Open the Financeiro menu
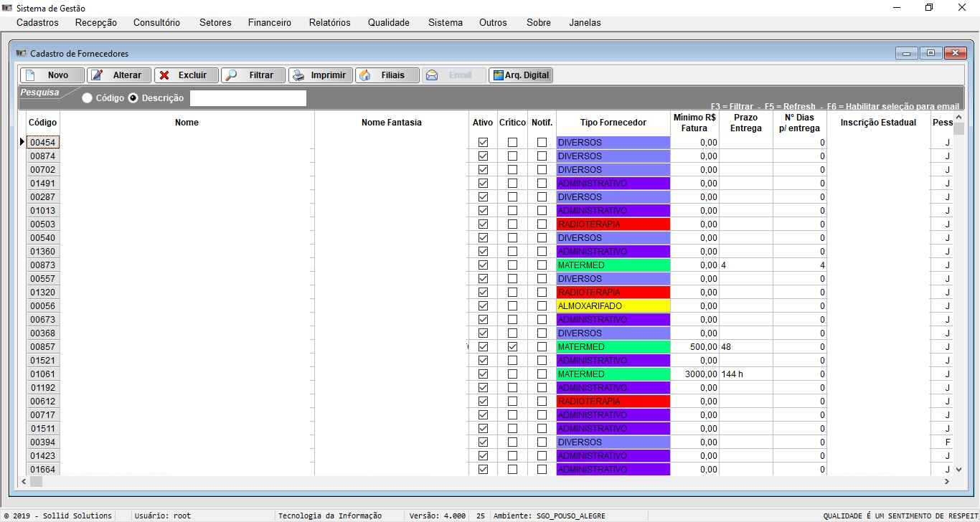This screenshot has width=980, height=522. pos(270,23)
